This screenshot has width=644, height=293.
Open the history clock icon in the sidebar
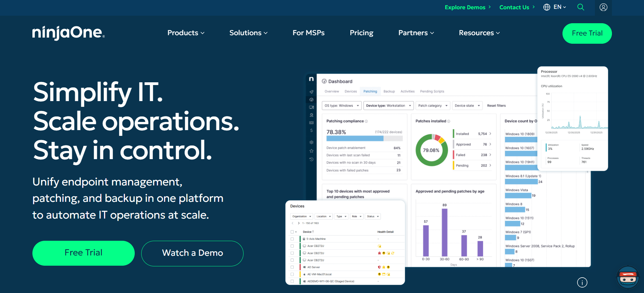tap(311, 159)
